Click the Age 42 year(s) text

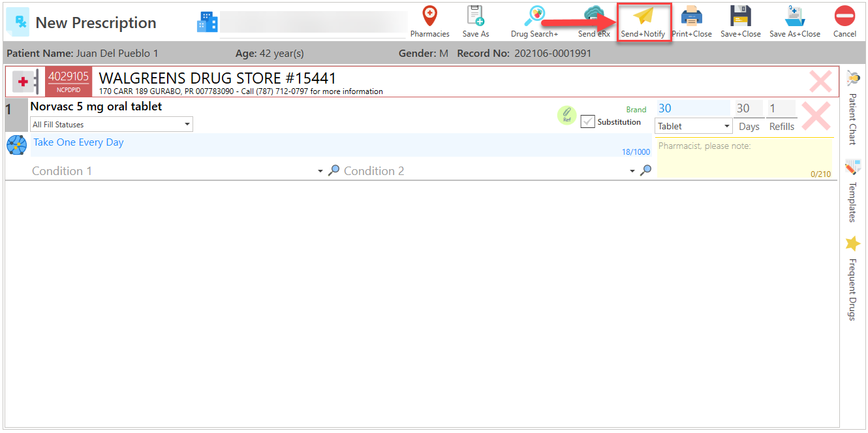pos(270,54)
